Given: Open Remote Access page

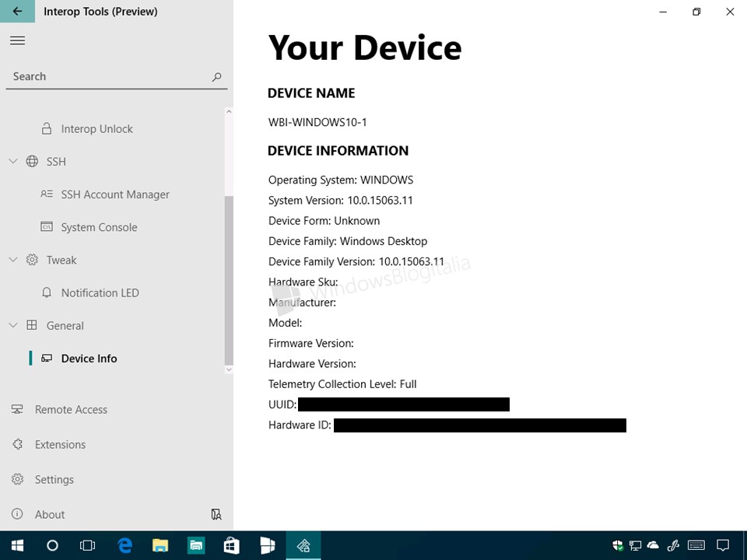Looking at the screenshot, I should 71,410.
